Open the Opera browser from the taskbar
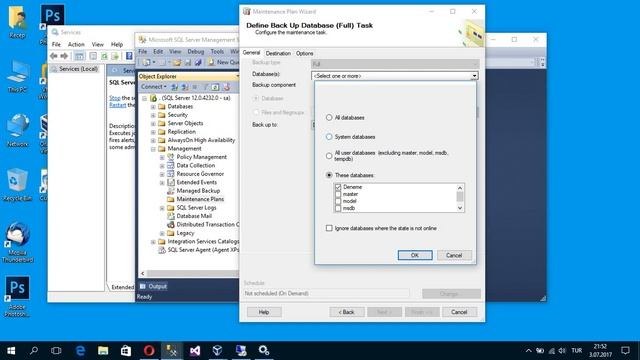The height and width of the screenshot is (360, 640). click(149, 351)
